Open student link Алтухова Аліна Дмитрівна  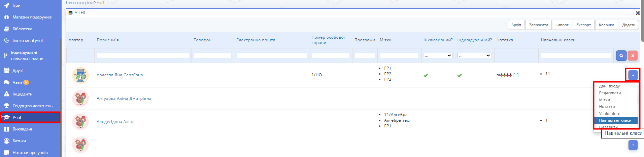124,99
